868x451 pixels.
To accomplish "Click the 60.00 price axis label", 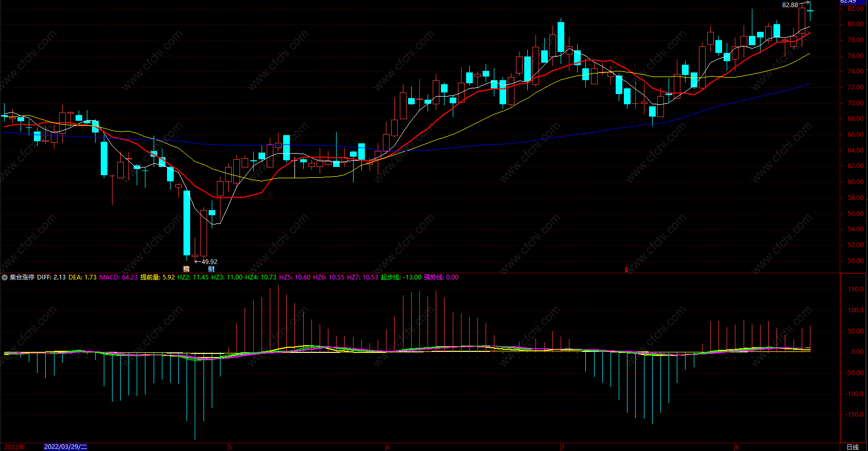I will [x=855, y=182].
